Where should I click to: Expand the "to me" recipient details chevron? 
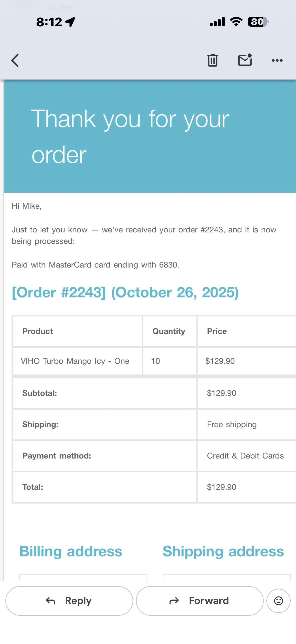point(79,7)
